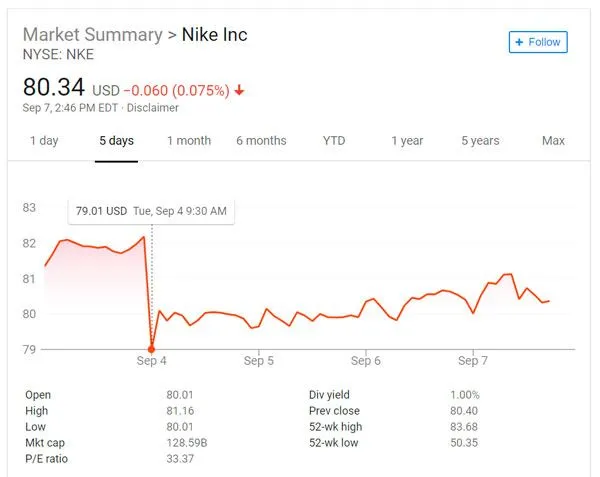Viewport: 600px width, 477px height.
Task: Select the Max time range
Action: click(x=553, y=141)
